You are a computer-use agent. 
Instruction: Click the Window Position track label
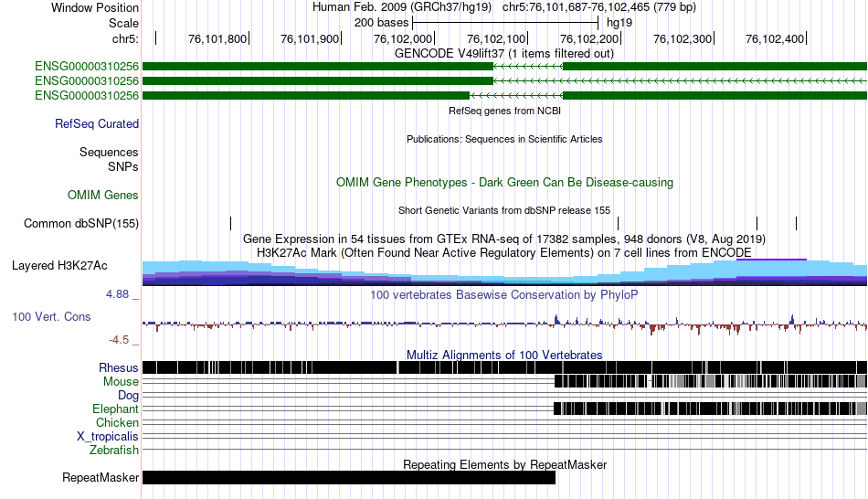point(95,7)
